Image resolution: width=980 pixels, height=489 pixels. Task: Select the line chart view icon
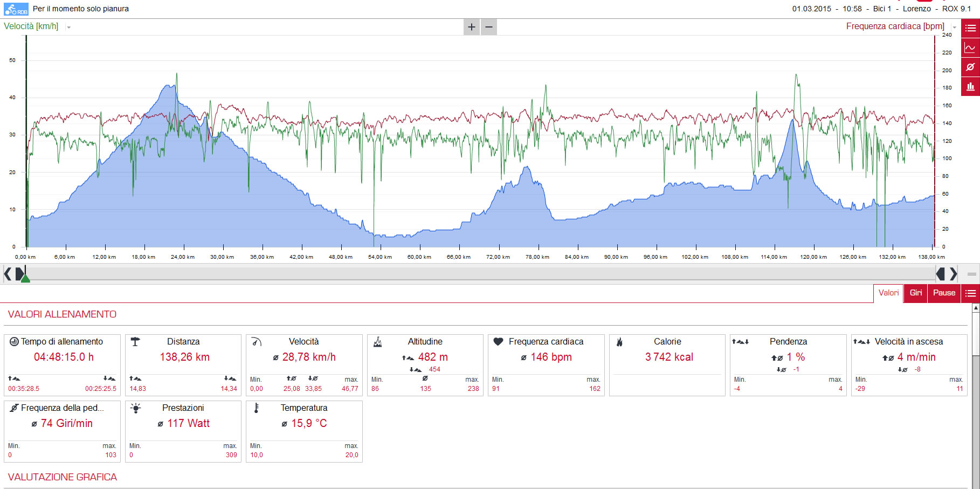tap(970, 47)
